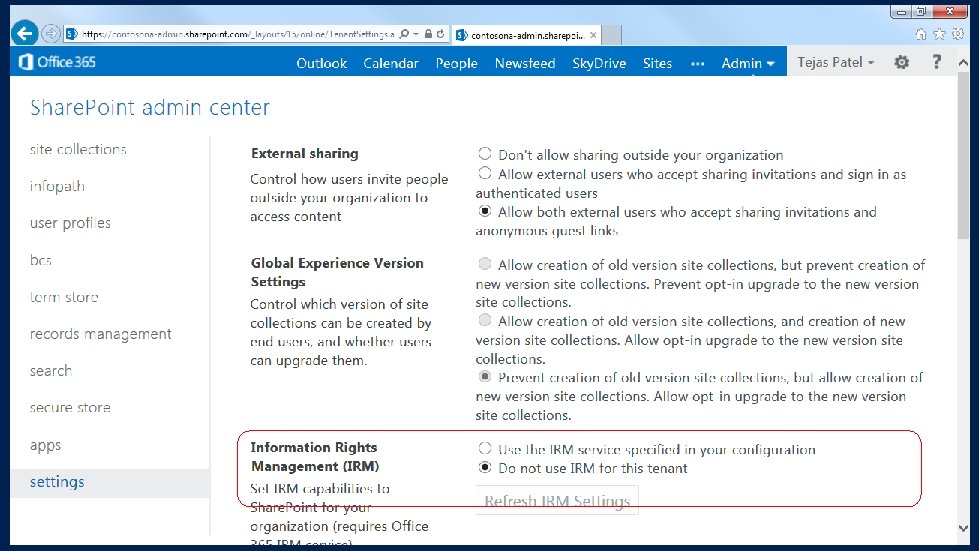Open infopath in left navigation
979x551 pixels.
(x=57, y=186)
